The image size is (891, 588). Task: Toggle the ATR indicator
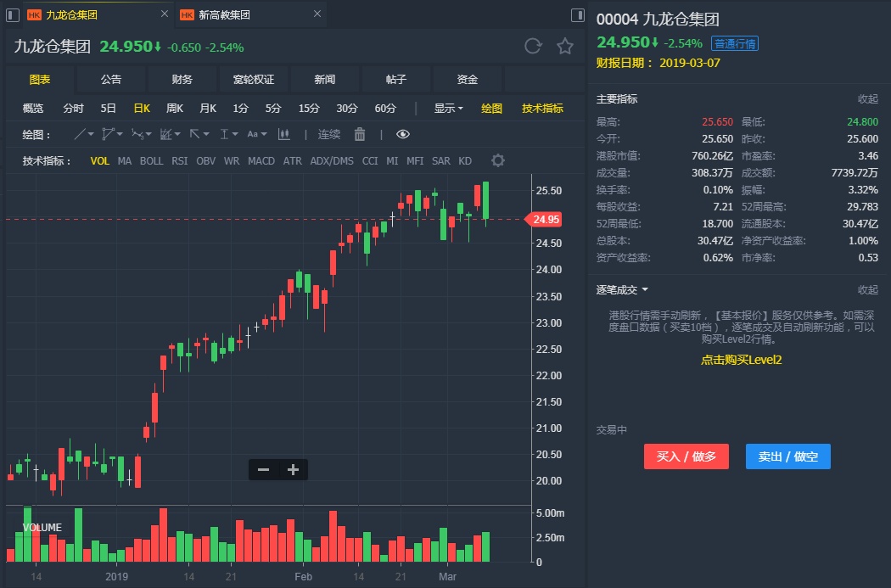tap(292, 160)
